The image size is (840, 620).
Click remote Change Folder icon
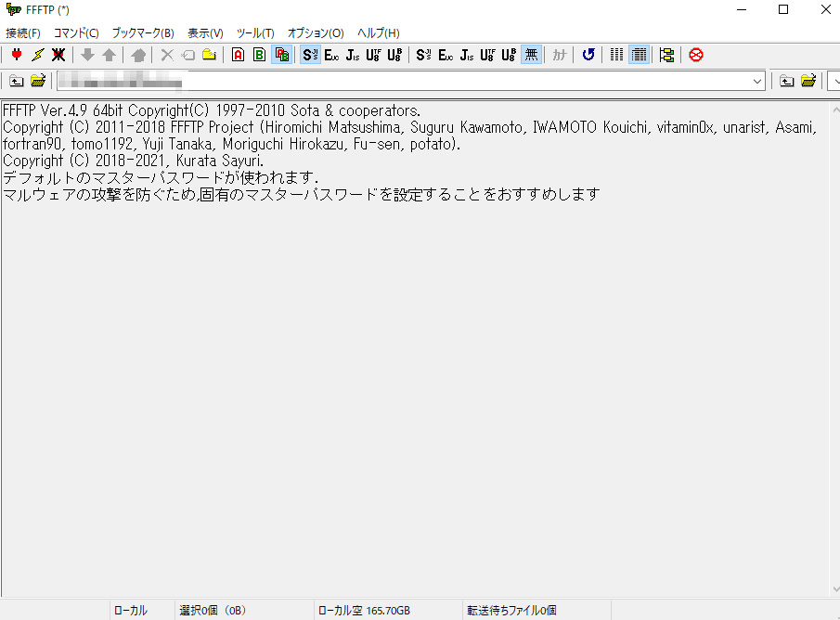pyautogui.click(x=808, y=82)
